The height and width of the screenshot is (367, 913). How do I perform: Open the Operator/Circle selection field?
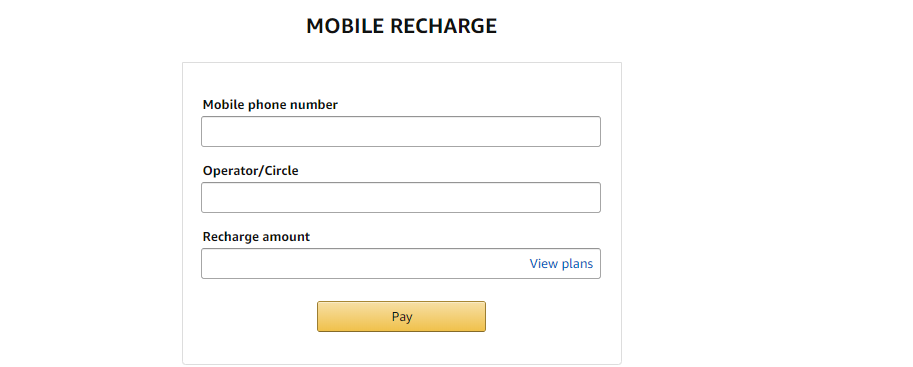(401, 197)
